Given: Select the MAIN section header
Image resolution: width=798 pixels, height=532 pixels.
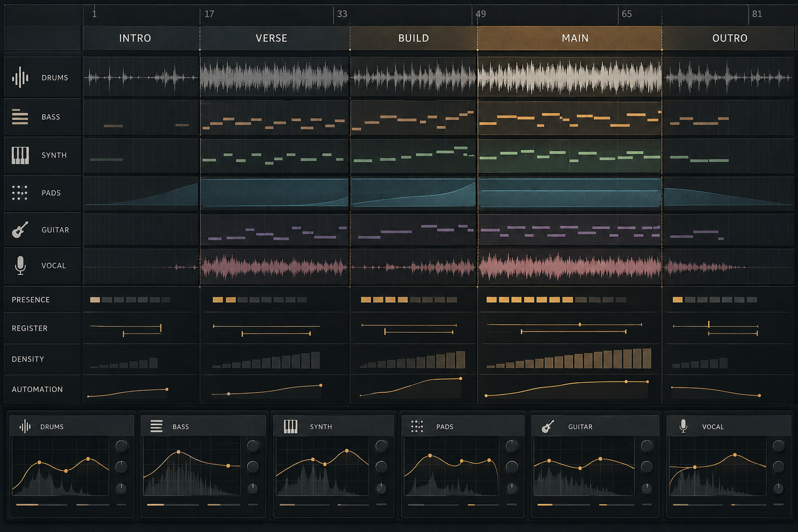Looking at the screenshot, I should coord(569,38).
